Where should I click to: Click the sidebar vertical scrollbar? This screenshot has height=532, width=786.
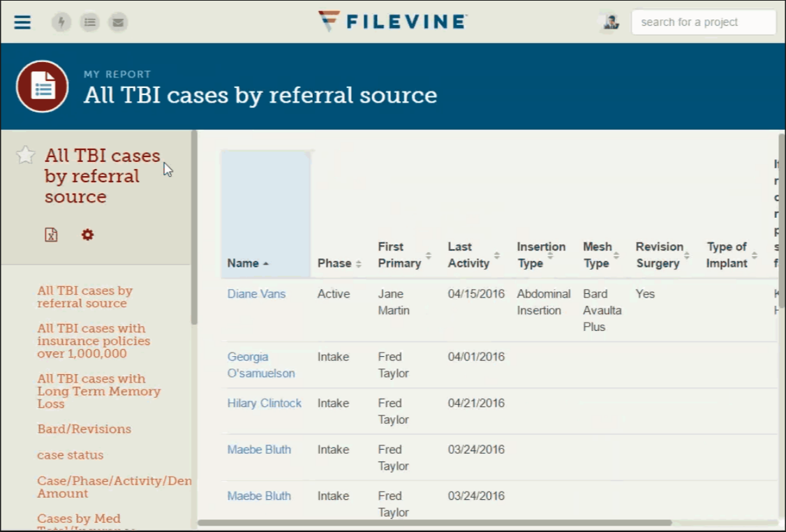[x=194, y=228]
